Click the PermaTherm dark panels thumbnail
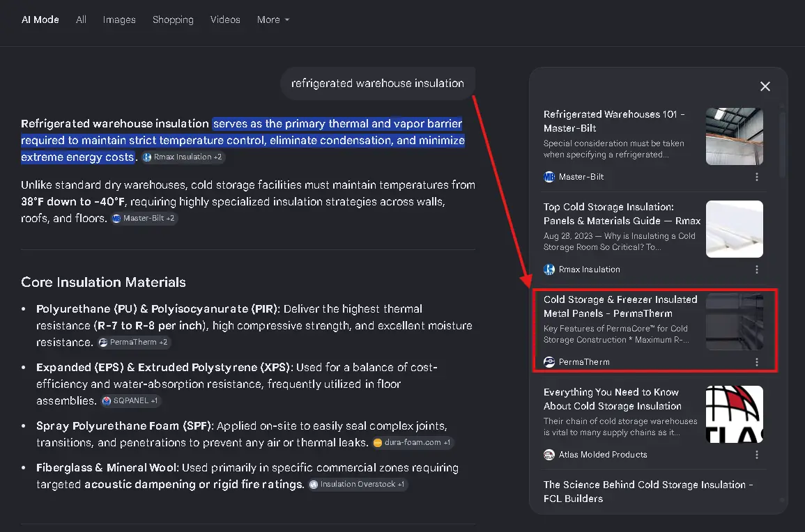The height and width of the screenshot is (532, 805). click(734, 322)
